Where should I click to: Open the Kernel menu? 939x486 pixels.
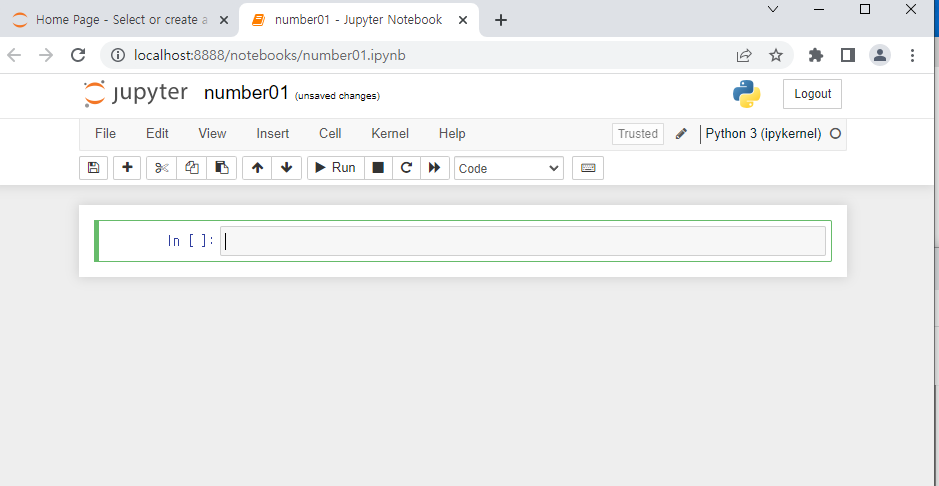390,133
